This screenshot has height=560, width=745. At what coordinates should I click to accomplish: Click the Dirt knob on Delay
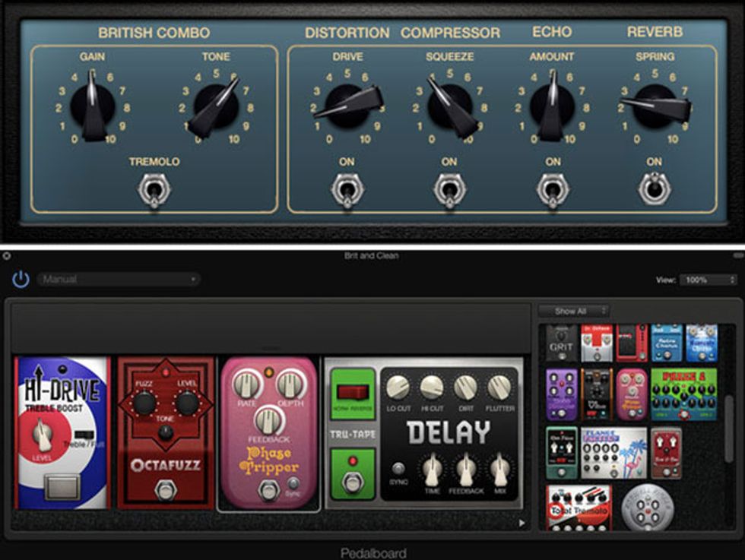coord(465,387)
